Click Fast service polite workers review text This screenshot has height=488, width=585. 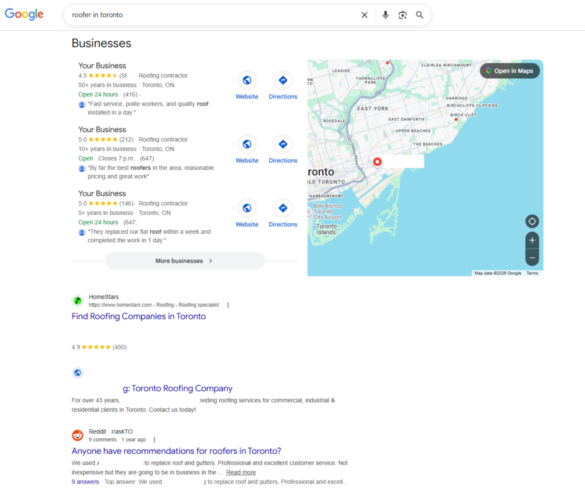point(148,108)
